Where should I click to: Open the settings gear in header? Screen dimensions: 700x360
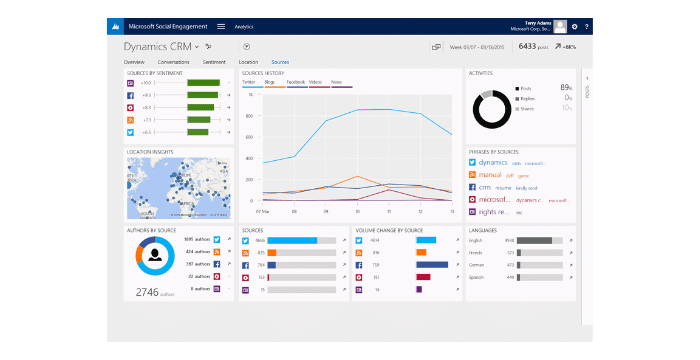575,27
